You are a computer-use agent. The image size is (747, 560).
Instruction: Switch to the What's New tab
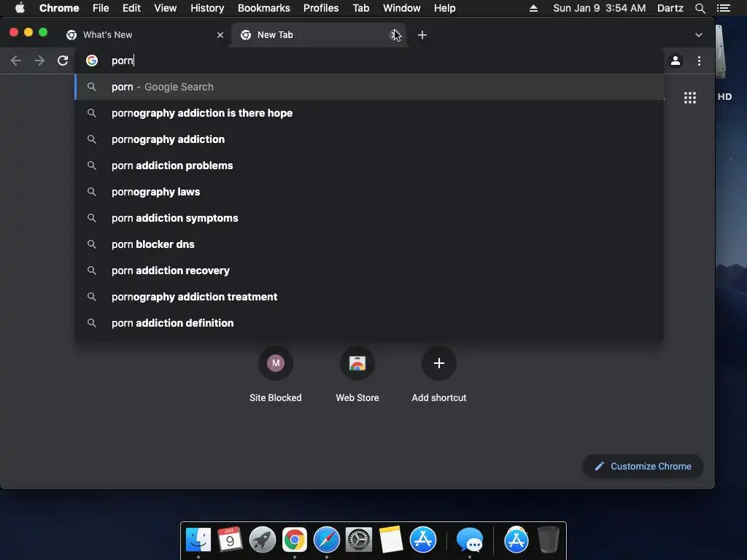coord(144,35)
